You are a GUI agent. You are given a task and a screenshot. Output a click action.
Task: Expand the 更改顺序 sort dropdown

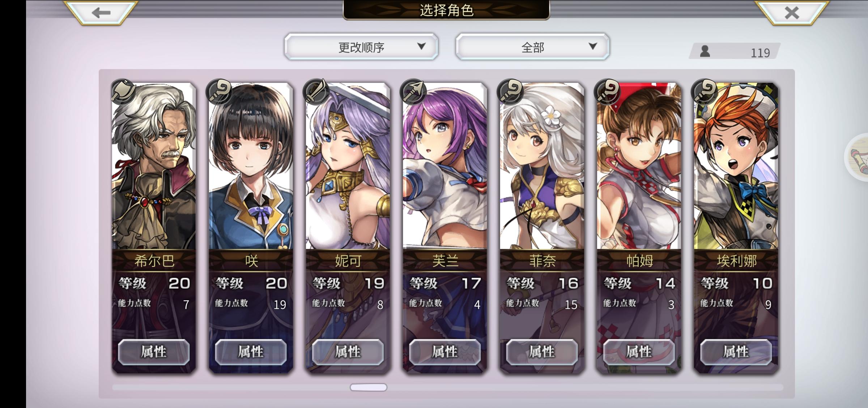point(361,47)
